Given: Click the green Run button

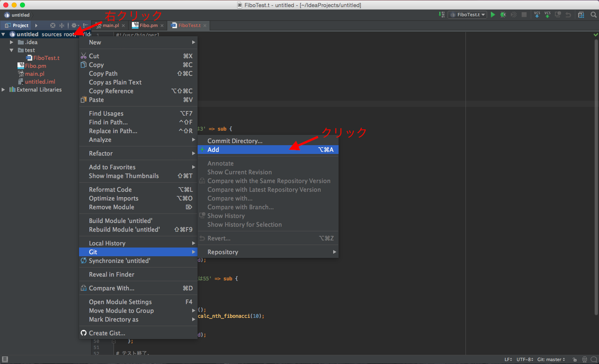Looking at the screenshot, I should coord(493,15).
